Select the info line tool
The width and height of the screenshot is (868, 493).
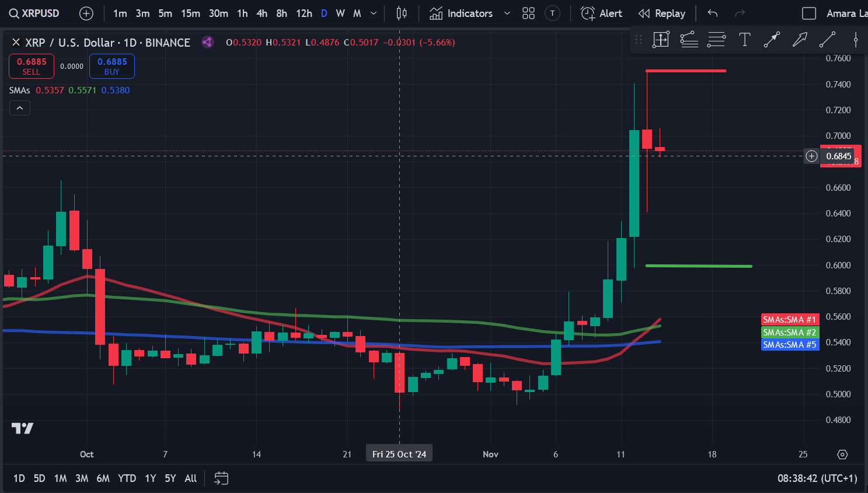coord(772,40)
